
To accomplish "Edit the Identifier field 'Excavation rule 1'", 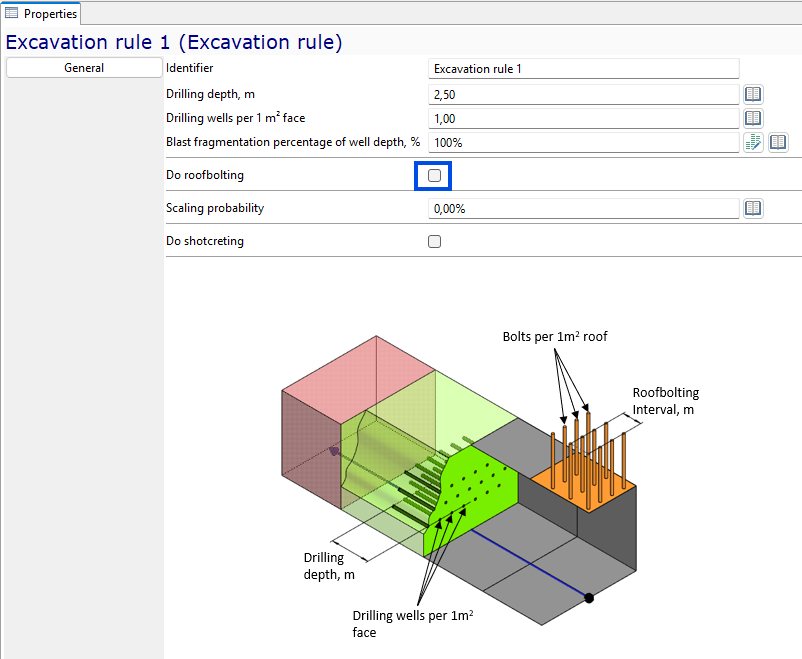I will [x=583, y=69].
